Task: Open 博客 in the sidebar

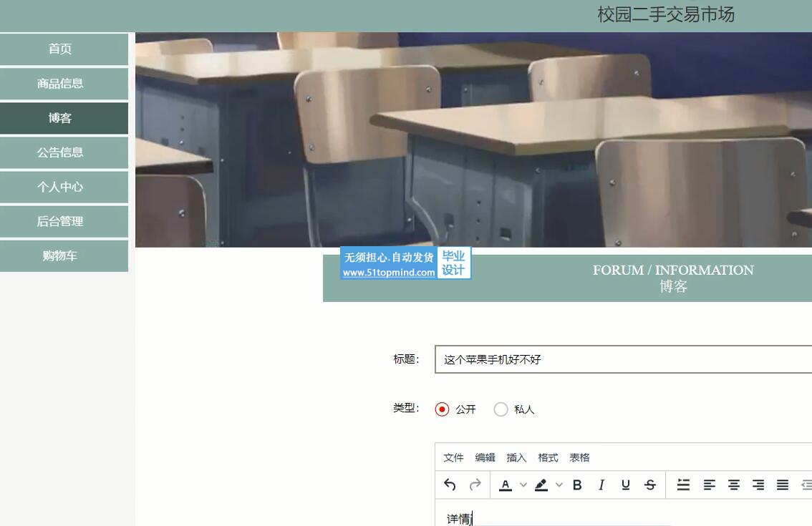Action: (64, 118)
